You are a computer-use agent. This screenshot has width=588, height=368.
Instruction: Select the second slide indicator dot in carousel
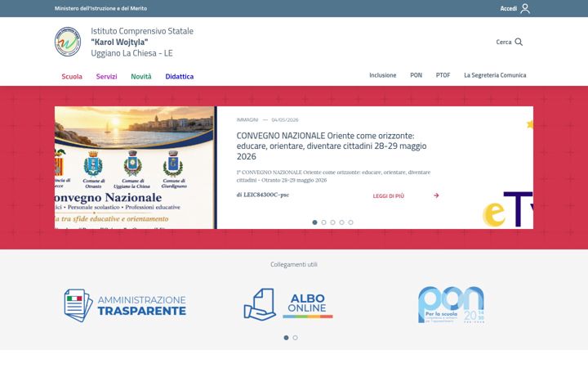click(x=323, y=222)
